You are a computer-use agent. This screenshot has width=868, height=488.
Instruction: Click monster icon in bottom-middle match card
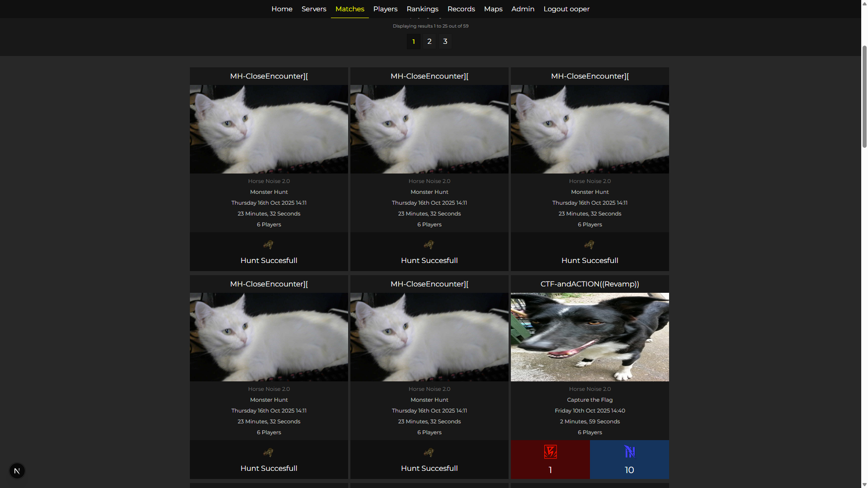click(429, 453)
